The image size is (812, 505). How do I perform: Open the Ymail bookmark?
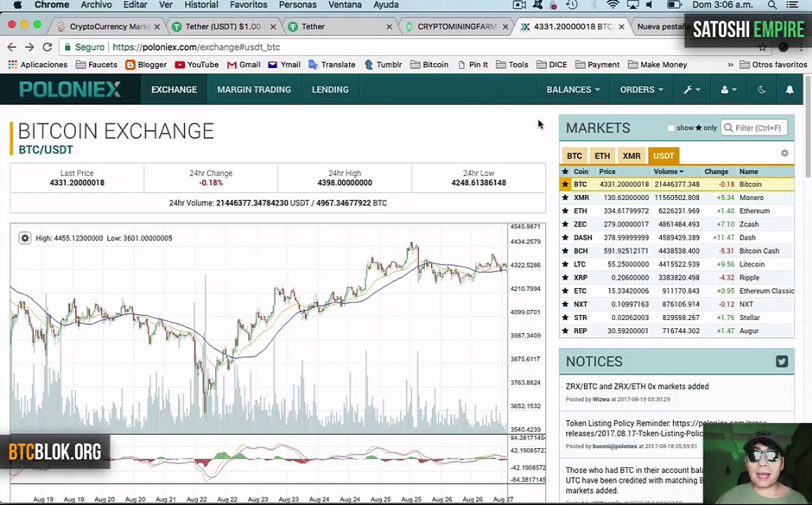284,65
